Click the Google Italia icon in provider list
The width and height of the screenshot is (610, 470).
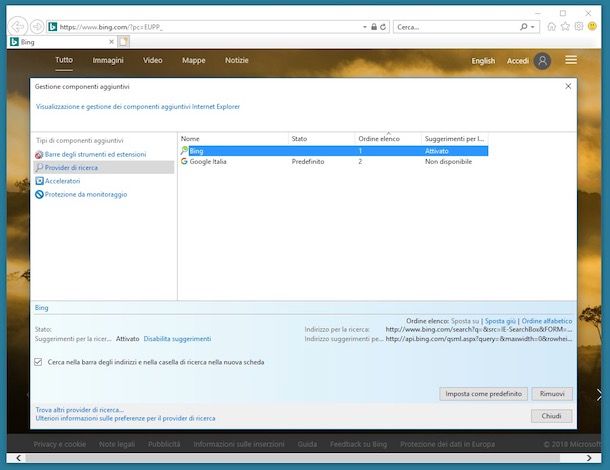pyautogui.click(x=184, y=161)
